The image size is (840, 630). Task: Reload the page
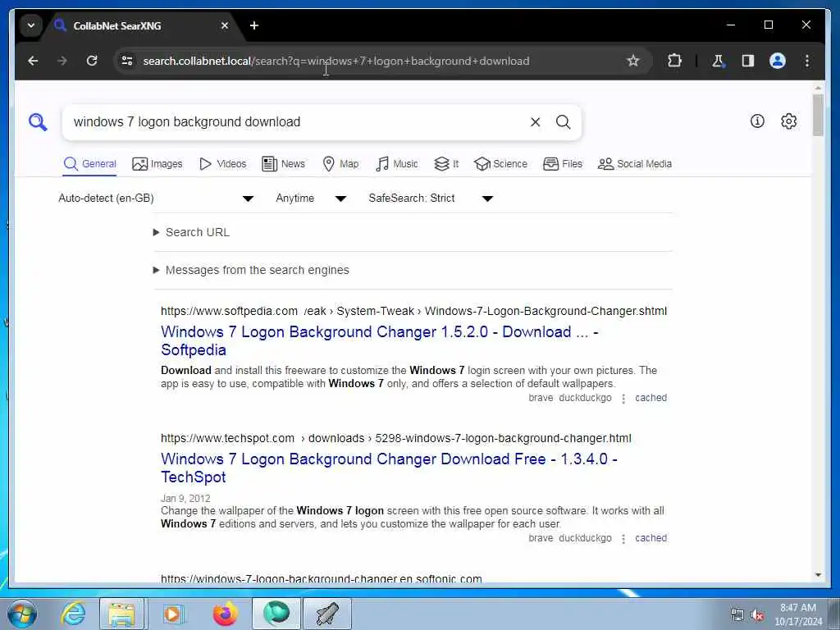pos(92,61)
